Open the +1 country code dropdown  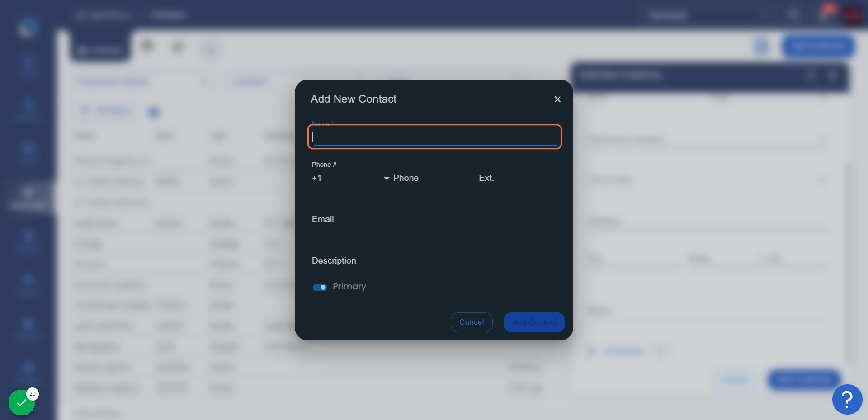coord(351,178)
